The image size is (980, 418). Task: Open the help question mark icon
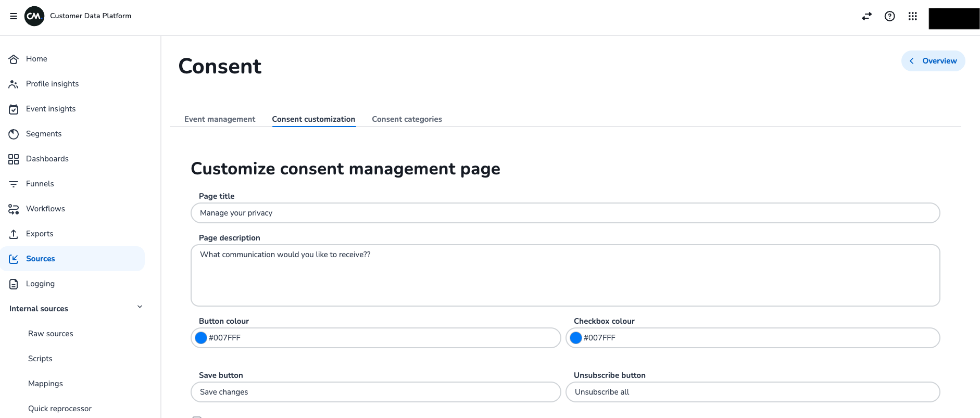(x=890, y=16)
